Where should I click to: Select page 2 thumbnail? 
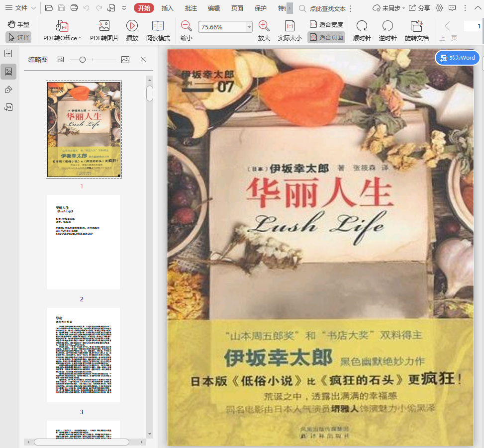(84, 242)
